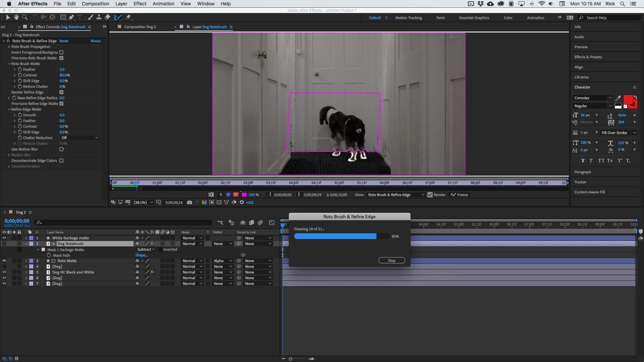Toggle Use Motion Blur checkbox
644x362 pixels.
pos(61,149)
